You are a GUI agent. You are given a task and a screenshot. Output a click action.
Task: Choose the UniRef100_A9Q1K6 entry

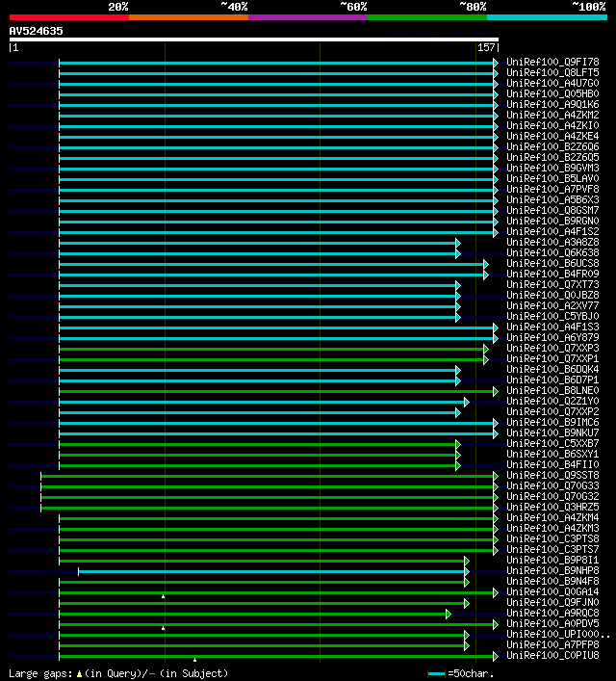tap(552, 104)
